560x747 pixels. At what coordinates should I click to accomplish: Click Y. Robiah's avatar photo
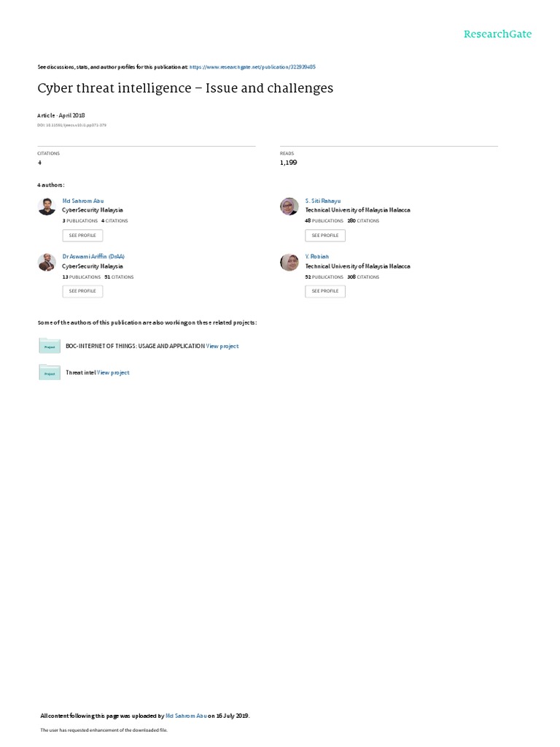[x=289, y=262]
